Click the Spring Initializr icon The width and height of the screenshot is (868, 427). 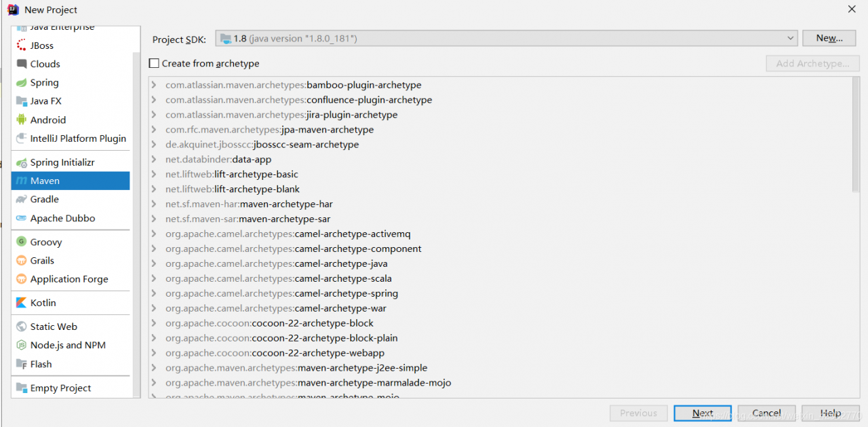pyautogui.click(x=22, y=162)
